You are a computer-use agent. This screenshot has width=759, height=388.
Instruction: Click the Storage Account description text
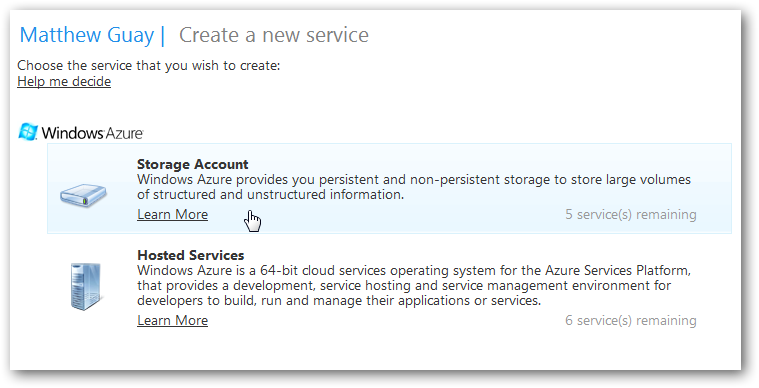414,187
